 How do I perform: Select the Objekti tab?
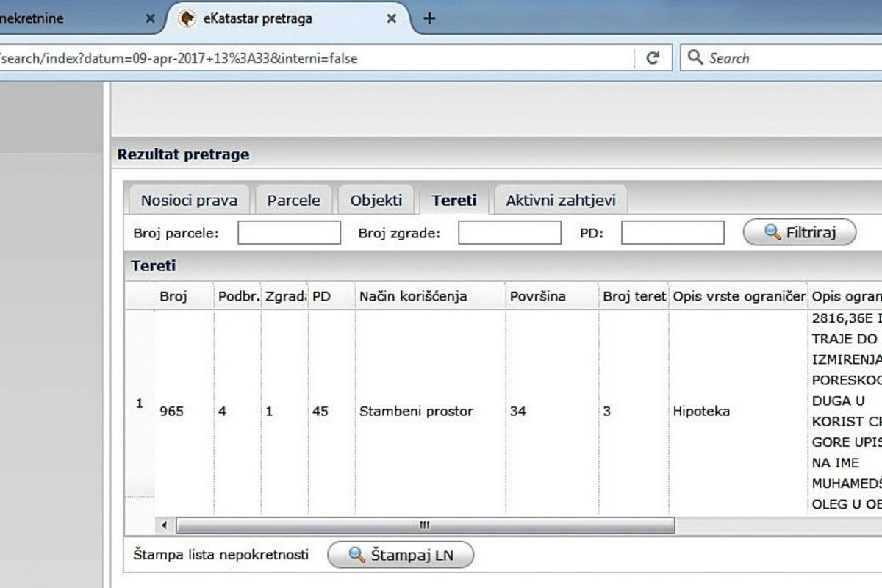coord(376,201)
